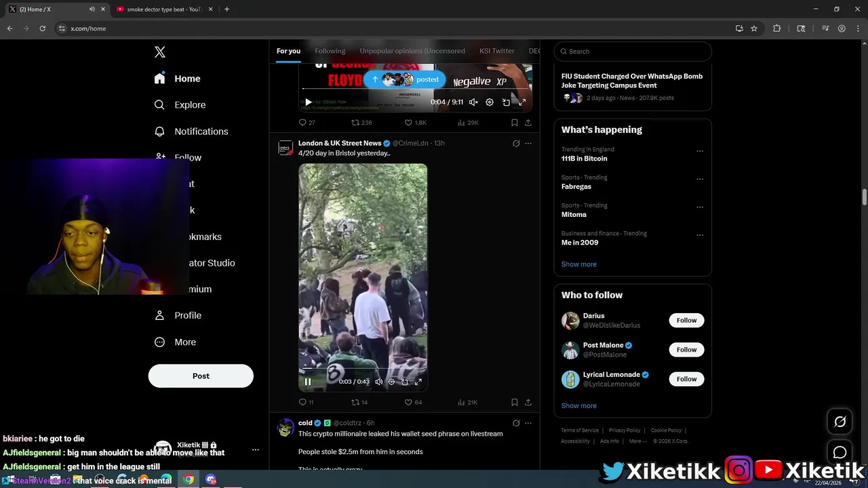Bookmark page with Chrome star icon

pos(754,28)
